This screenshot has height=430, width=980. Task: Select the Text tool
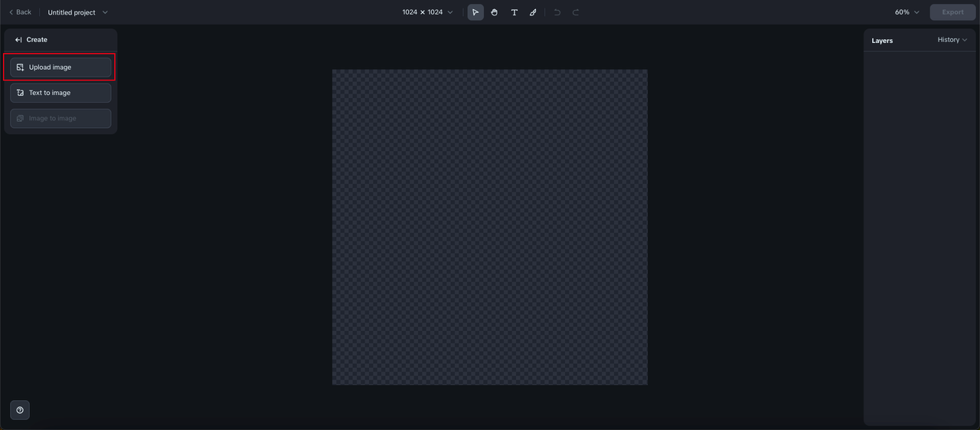pyautogui.click(x=514, y=12)
